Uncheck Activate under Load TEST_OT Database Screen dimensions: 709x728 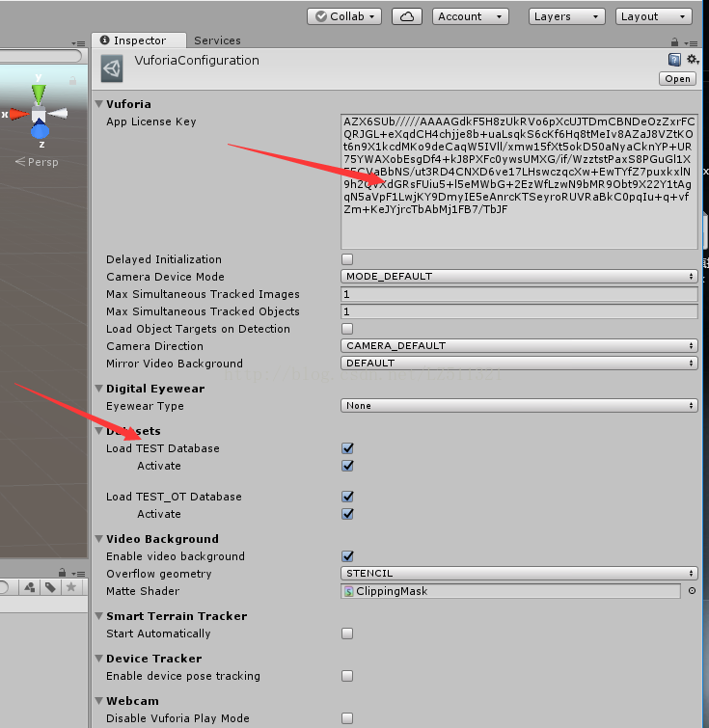347,514
